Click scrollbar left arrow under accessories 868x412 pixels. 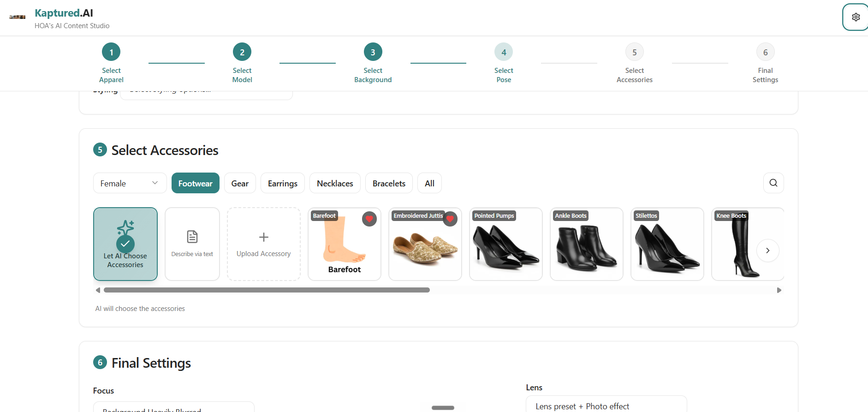[x=98, y=290]
